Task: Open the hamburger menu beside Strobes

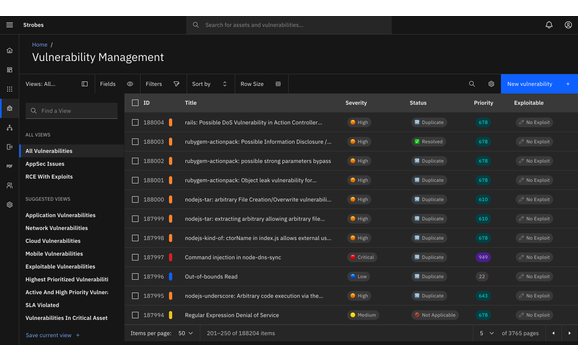Action: [10, 25]
